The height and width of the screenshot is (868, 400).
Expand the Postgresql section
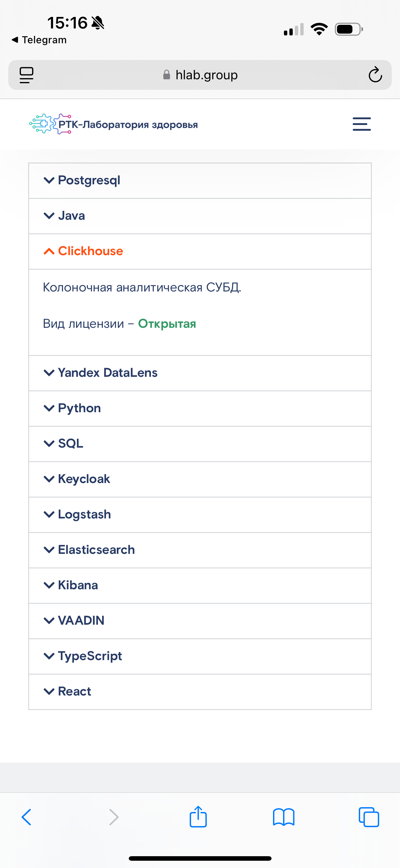[x=200, y=180]
